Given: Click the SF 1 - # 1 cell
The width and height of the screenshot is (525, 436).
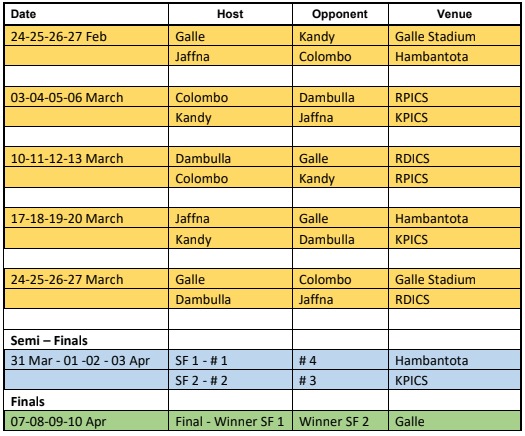Looking at the screenshot, I should (230, 360).
